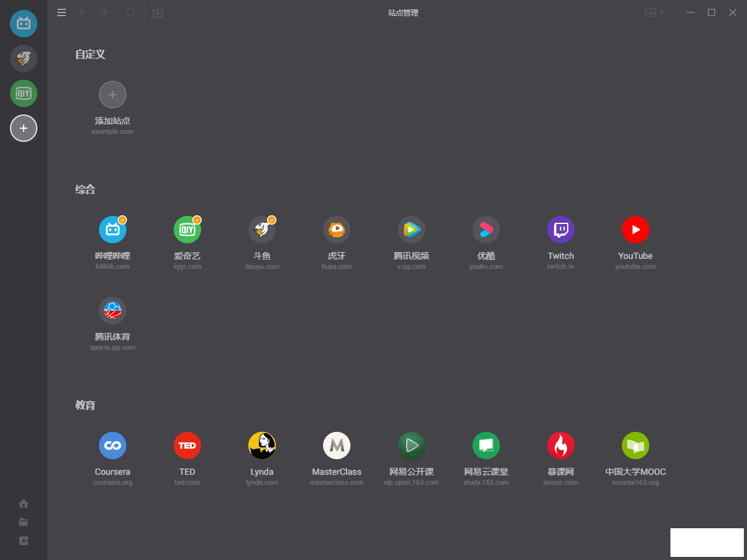This screenshot has height=560, width=747.
Task: Click the 添加站点 label
Action: coord(113,121)
